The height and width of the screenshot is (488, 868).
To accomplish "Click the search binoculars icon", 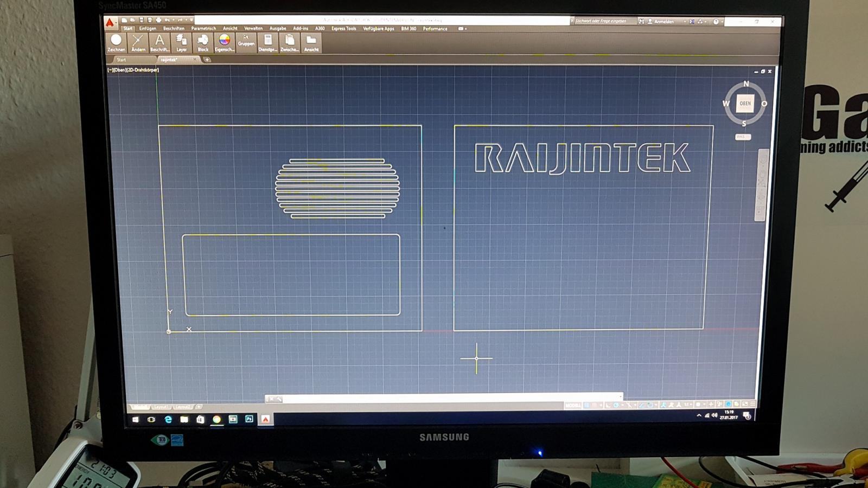I will 641,22.
